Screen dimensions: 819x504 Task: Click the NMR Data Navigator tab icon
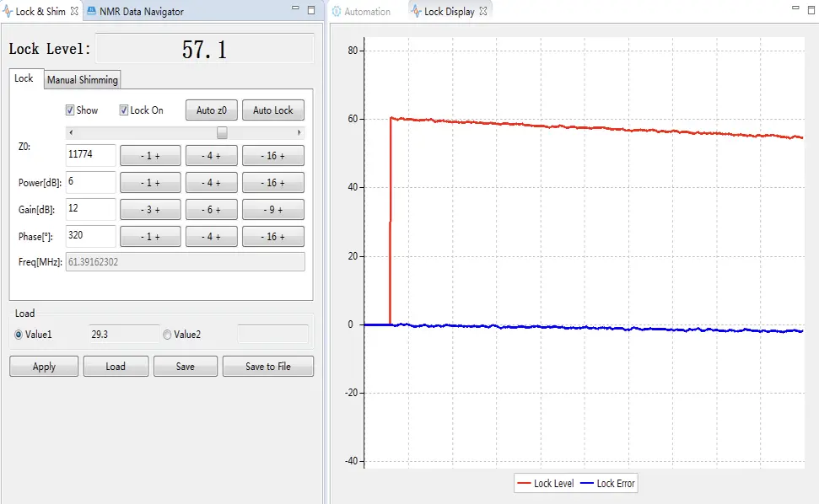91,12
